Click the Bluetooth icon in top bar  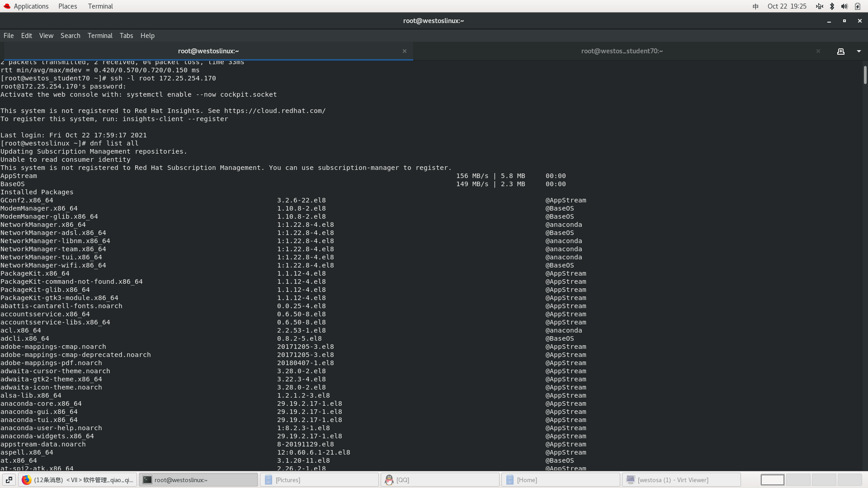click(x=832, y=6)
